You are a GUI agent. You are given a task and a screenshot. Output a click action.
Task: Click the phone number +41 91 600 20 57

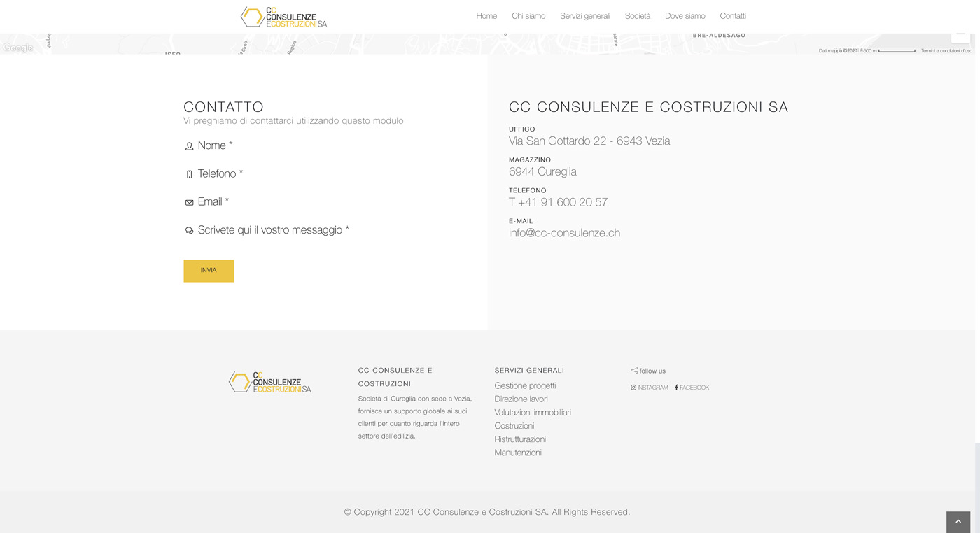click(563, 202)
